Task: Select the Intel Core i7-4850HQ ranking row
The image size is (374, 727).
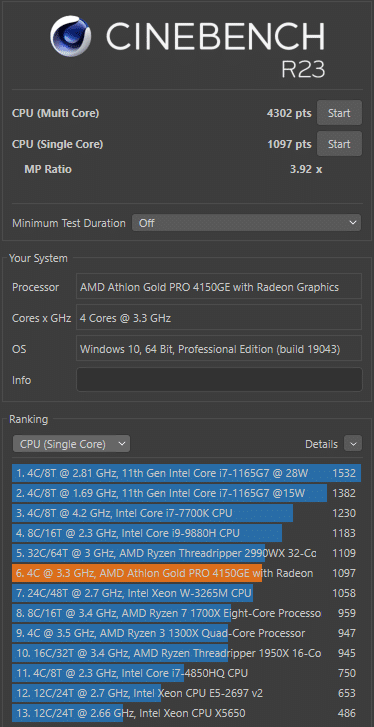Action: [186, 673]
